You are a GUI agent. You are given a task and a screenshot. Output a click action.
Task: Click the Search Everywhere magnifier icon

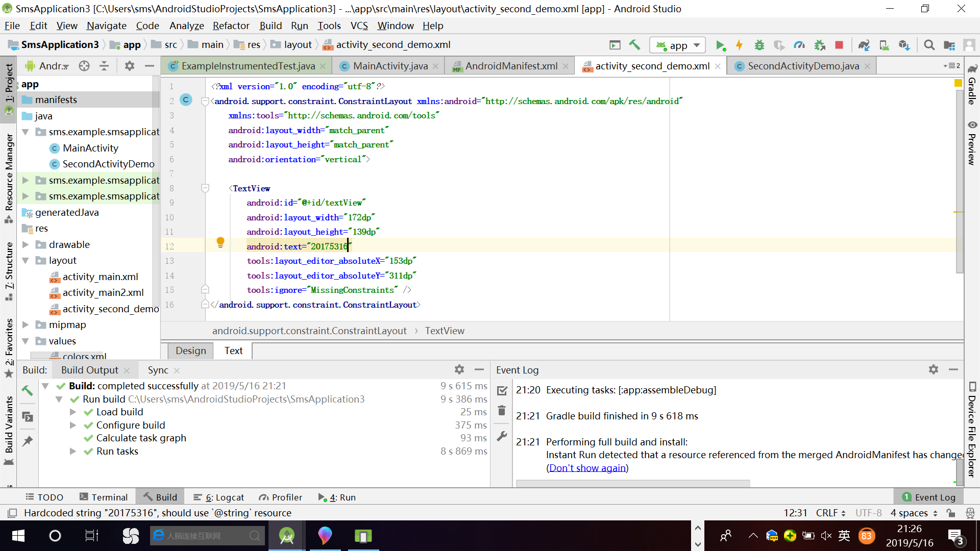pos(929,45)
